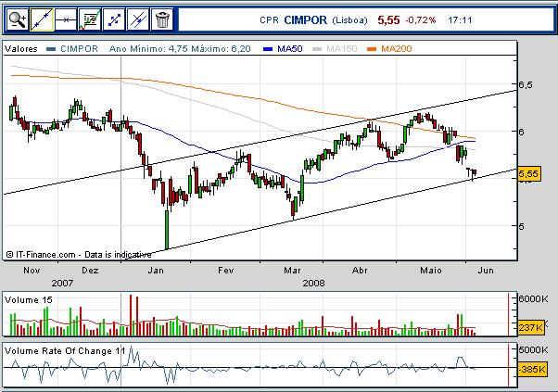The image size is (558, 392).
Task: Click the Volume 15 panel label
Action: (x=29, y=300)
